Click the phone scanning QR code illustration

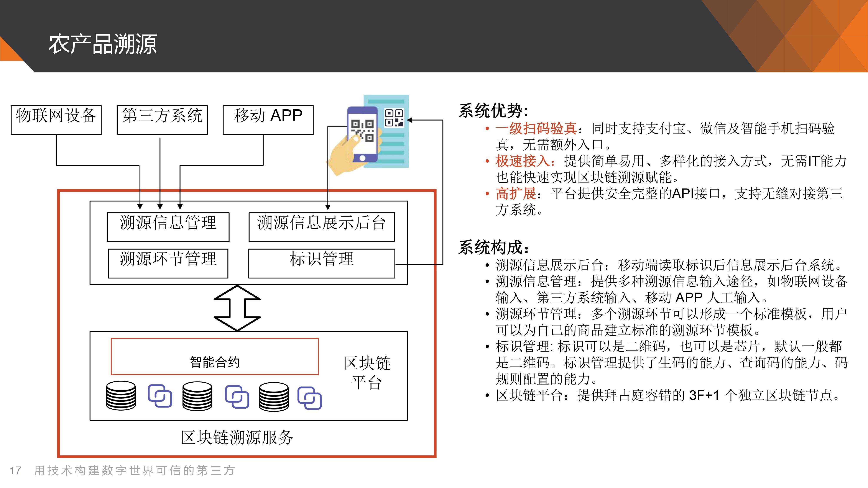tap(368, 135)
